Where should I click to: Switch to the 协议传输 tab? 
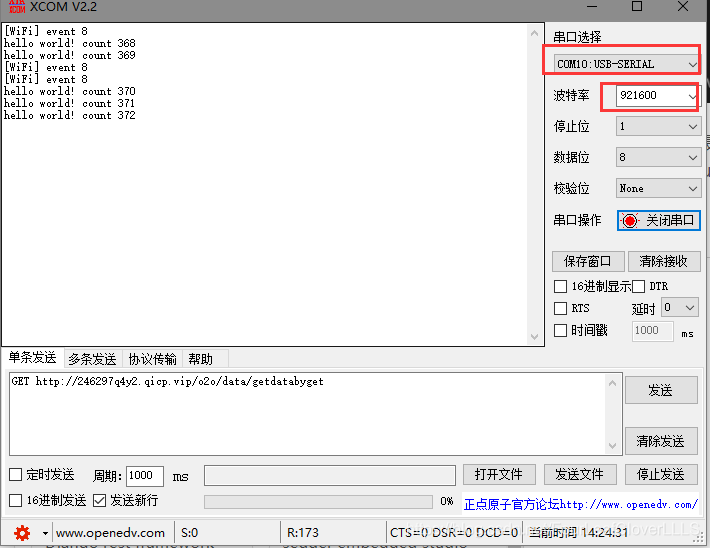click(x=152, y=359)
